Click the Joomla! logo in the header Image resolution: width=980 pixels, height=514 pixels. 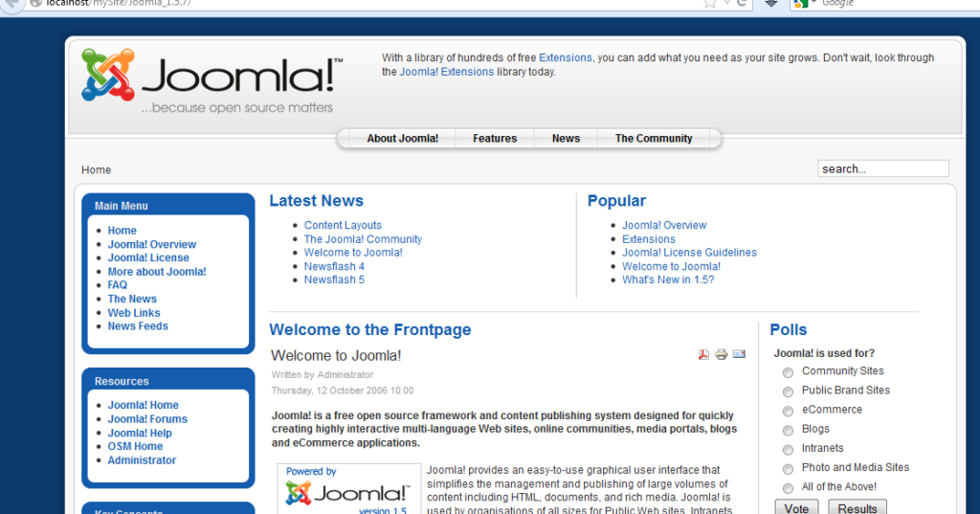click(x=212, y=81)
